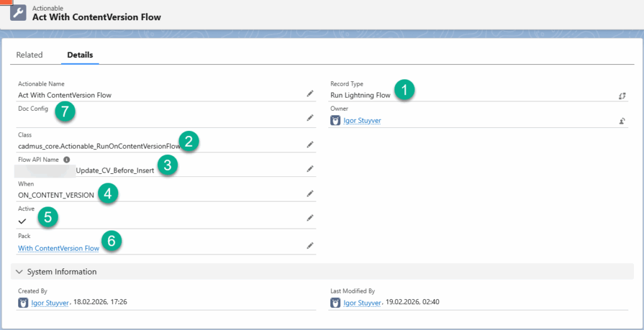Switch to the Related tab
Screen dimensions: 644x330
[x=30, y=55]
